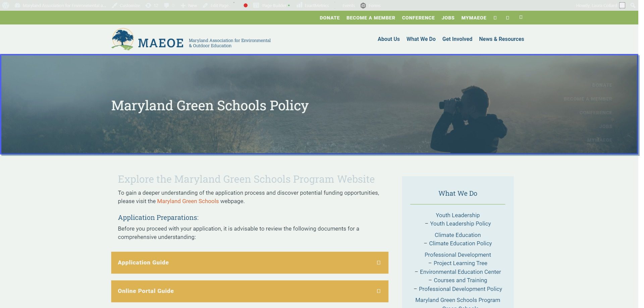Image resolution: width=644 pixels, height=308 pixels.
Task: Expand the Application Guide accordion
Action: (x=250, y=262)
